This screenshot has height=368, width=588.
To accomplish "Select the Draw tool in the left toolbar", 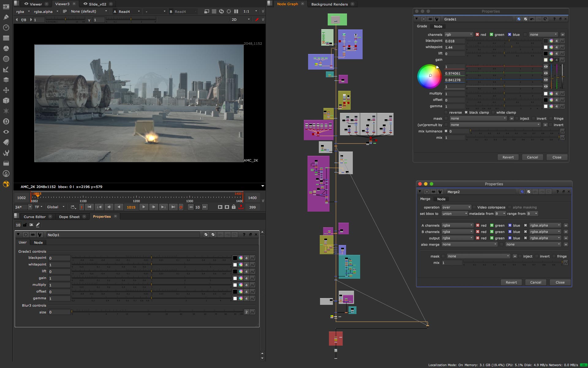I will coord(6,17).
